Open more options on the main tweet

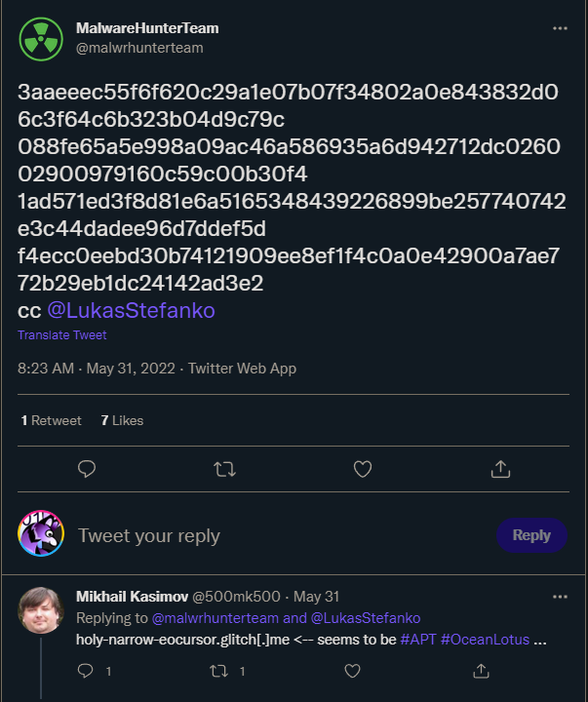pyautogui.click(x=560, y=28)
